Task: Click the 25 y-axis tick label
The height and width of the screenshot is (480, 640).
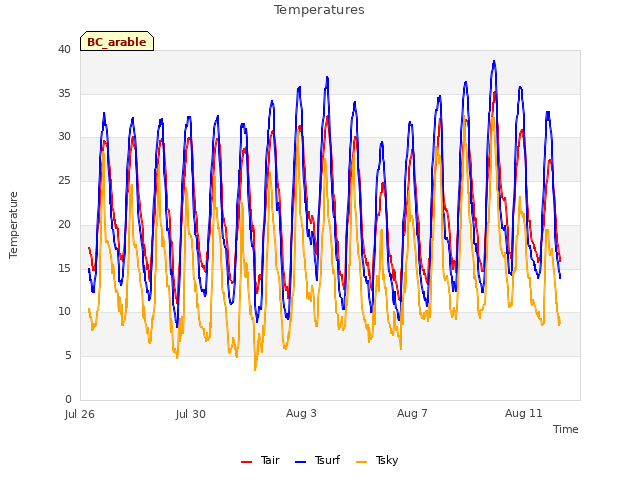Action: click(64, 180)
